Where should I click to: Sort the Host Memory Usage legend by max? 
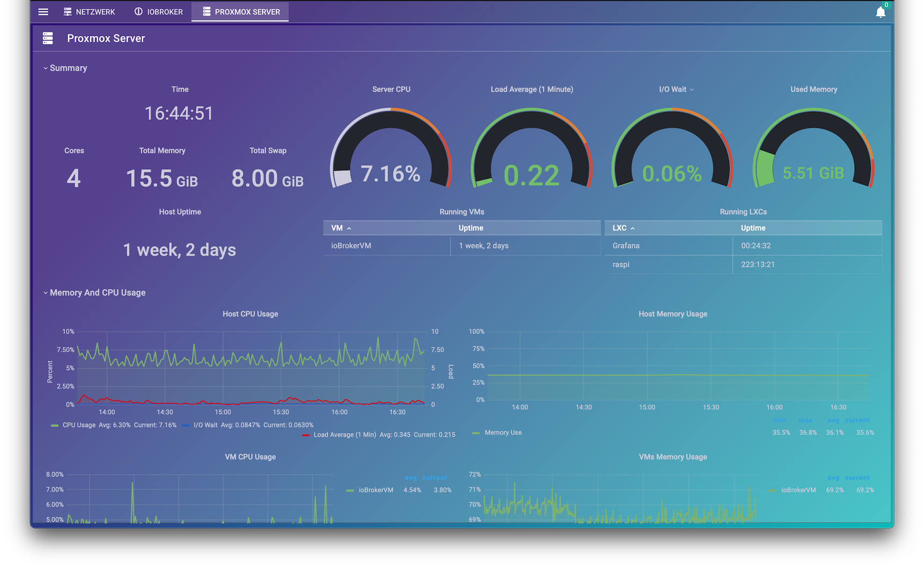[x=805, y=420]
